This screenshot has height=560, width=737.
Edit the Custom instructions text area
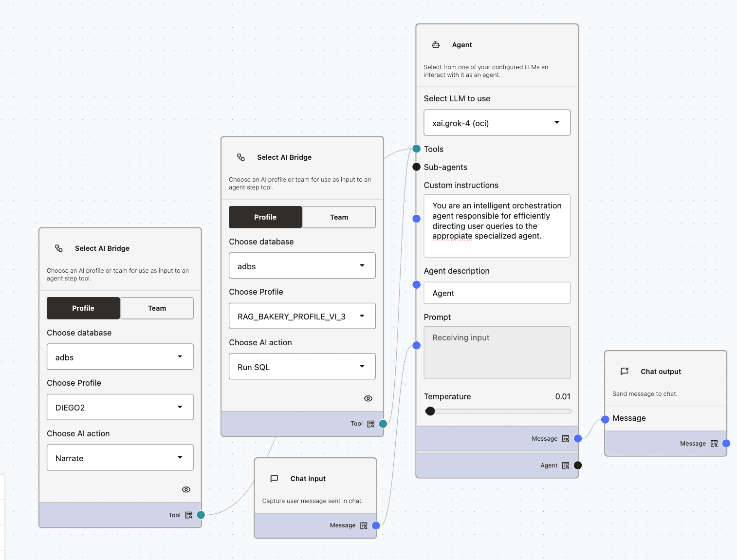[x=497, y=225]
